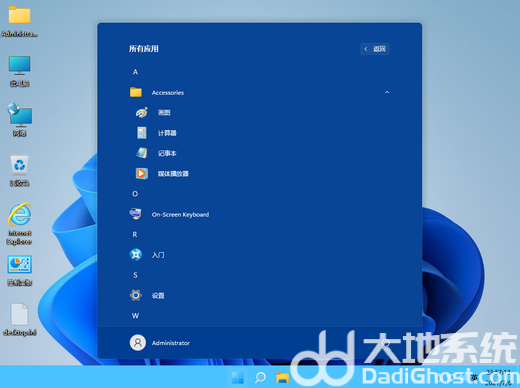Image resolution: width=520 pixels, height=388 pixels.
Task: Select the letter A section header
Action: pos(135,72)
